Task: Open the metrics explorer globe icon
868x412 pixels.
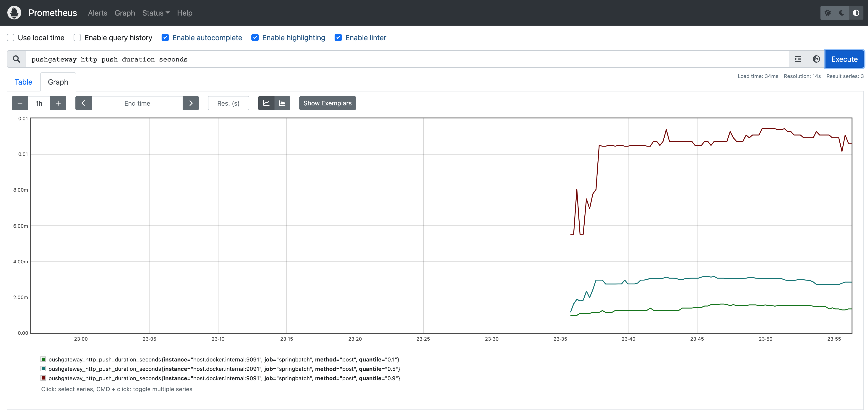Action: click(816, 59)
